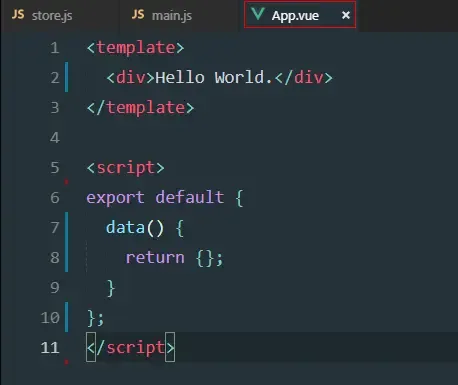
Task: Click the opening <script> tag
Action: click(126, 168)
